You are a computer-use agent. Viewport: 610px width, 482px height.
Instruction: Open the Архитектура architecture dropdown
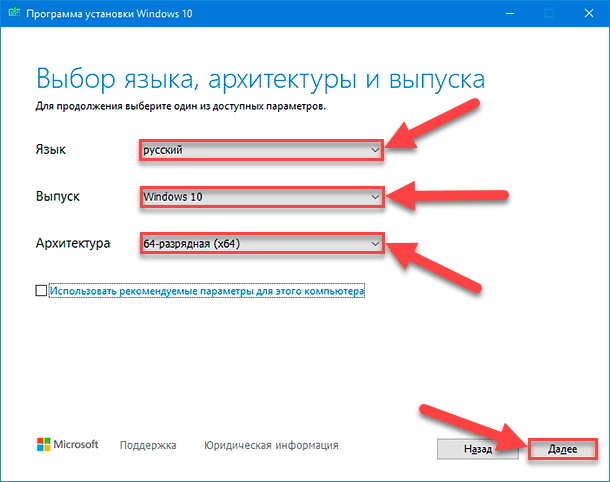(261, 244)
